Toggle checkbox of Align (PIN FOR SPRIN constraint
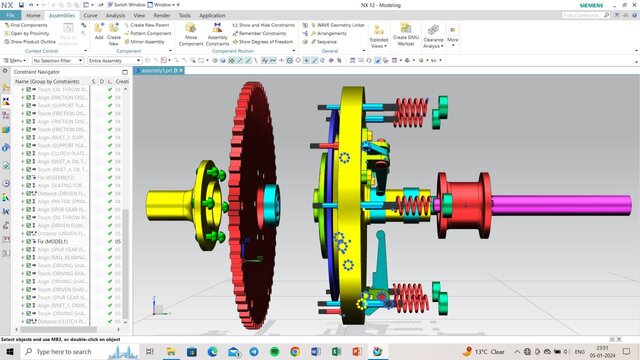 tap(29, 201)
